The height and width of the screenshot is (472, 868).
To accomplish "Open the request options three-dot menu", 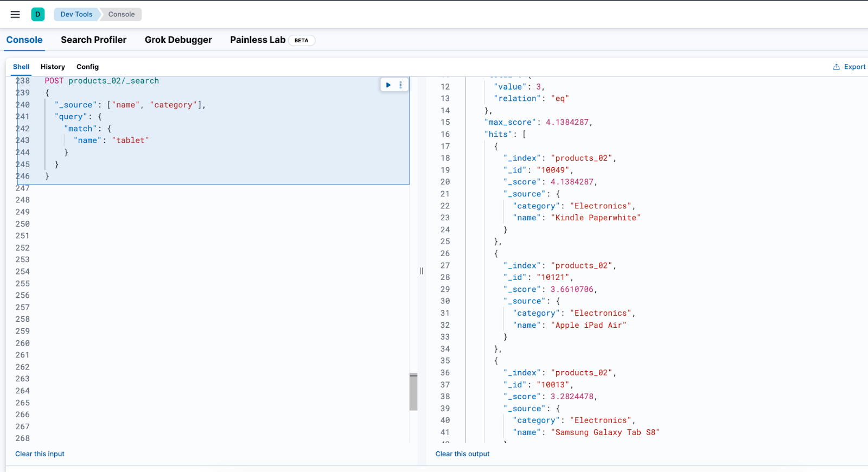I will click(401, 85).
